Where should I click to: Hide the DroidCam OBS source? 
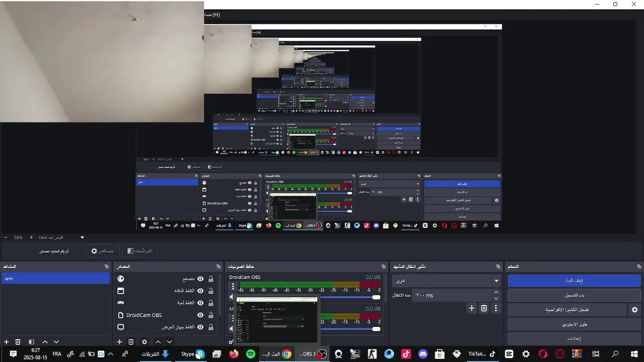200,315
